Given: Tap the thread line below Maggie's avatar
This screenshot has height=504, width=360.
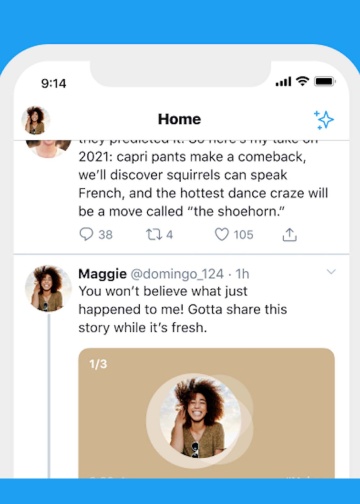Looking at the screenshot, I should pyautogui.click(x=49, y=396).
